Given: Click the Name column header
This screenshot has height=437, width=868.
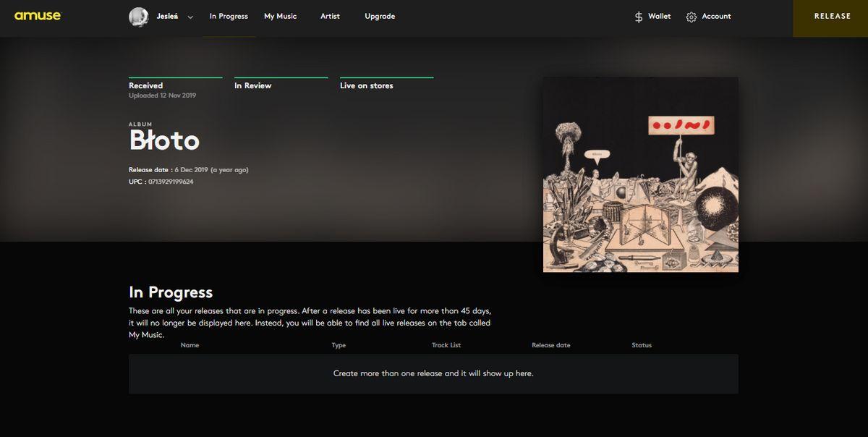Looking at the screenshot, I should (190, 345).
